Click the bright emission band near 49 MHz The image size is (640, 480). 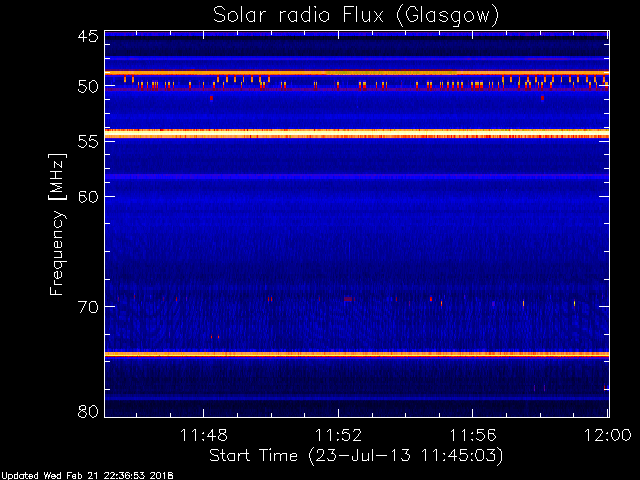click(x=356, y=73)
